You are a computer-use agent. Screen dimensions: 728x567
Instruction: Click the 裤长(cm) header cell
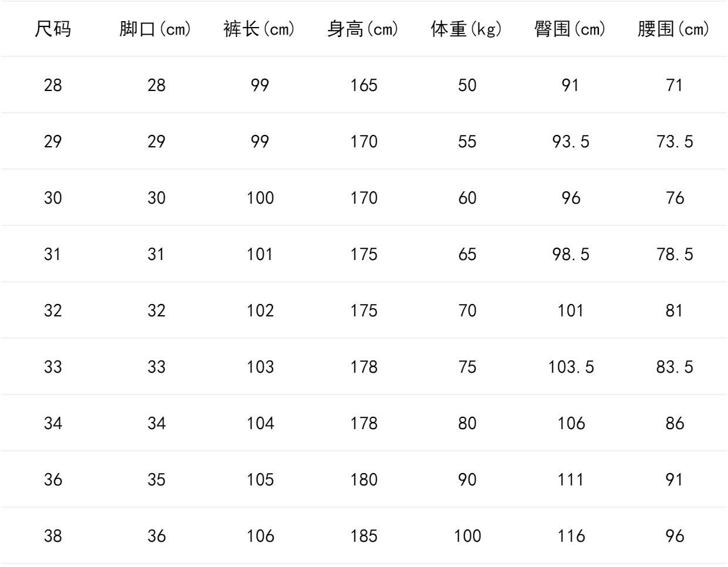[259, 29]
